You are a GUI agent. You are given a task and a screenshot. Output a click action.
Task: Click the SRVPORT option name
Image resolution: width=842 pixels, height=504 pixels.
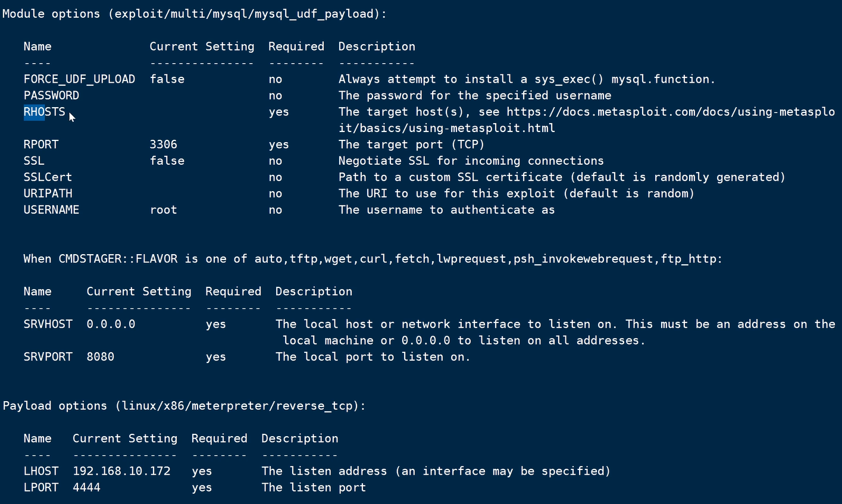pyautogui.click(x=48, y=357)
